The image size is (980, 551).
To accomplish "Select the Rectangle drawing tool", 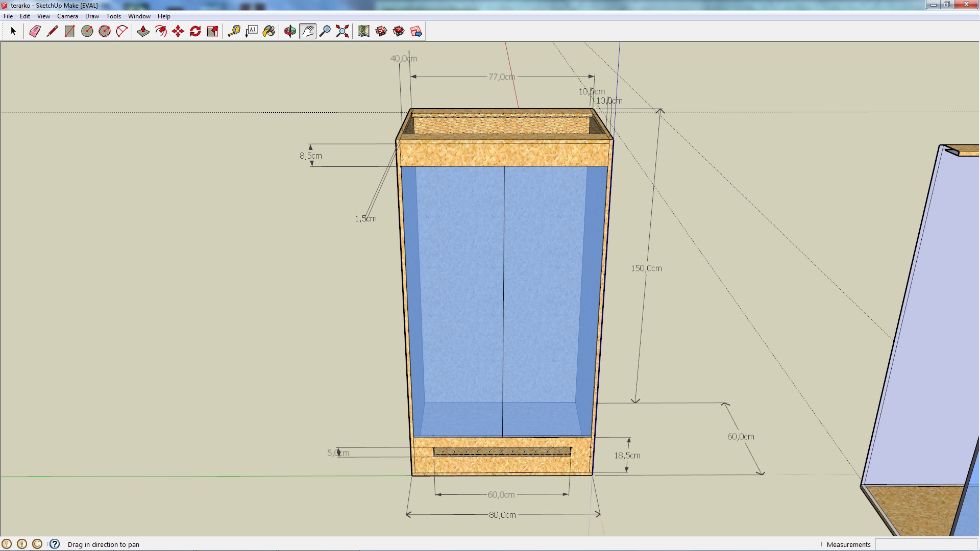I will tap(69, 32).
